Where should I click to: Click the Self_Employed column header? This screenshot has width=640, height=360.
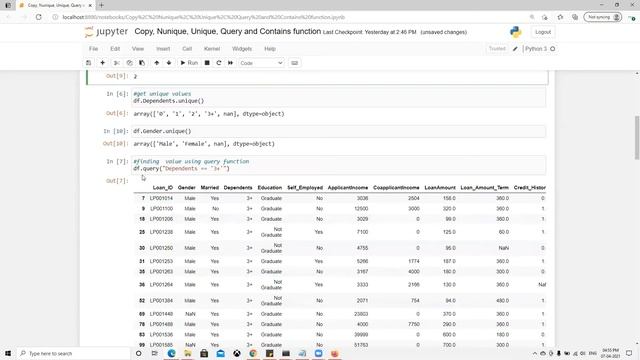pyautogui.click(x=305, y=188)
